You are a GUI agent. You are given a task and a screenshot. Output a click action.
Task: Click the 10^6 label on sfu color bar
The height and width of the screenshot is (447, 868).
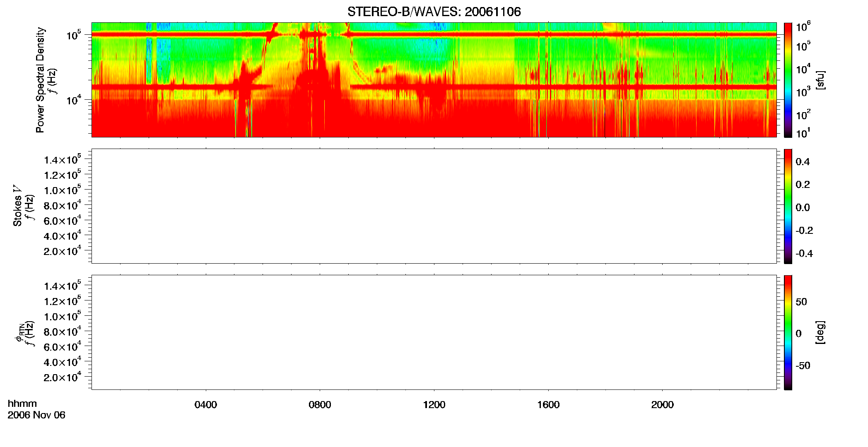pos(803,26)
